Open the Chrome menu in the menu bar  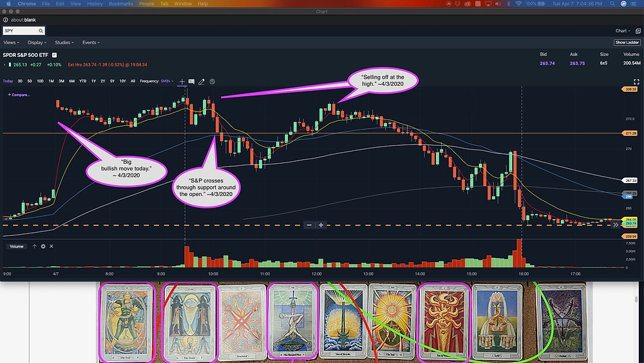tap(26, 4)
